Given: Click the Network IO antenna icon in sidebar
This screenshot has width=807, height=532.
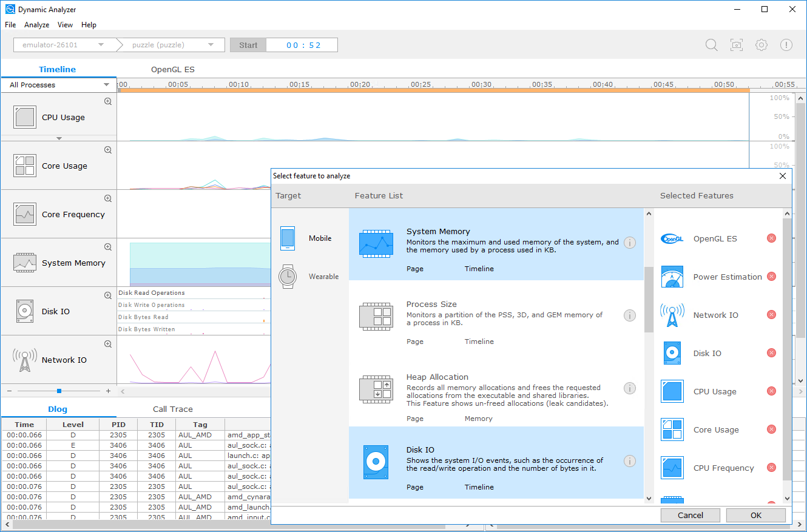Looking at the screenshot, I should [x=24, y=359].
